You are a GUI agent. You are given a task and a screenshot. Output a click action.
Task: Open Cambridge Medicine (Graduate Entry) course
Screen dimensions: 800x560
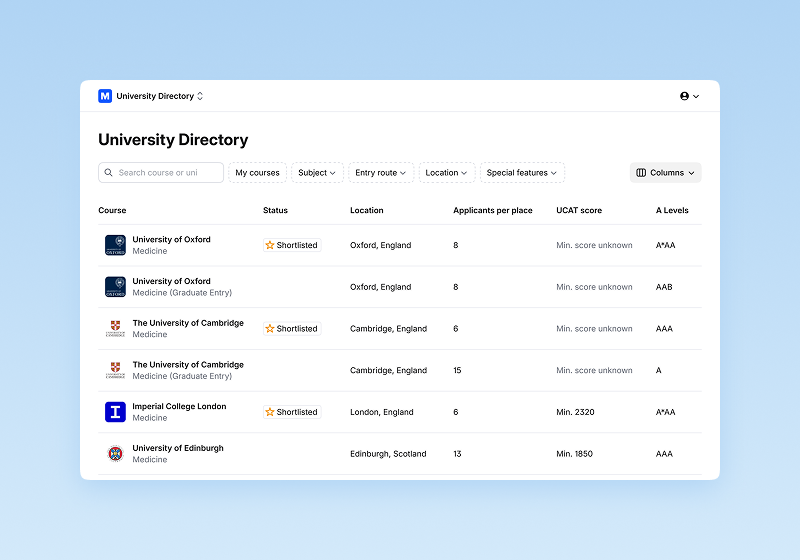188,370
